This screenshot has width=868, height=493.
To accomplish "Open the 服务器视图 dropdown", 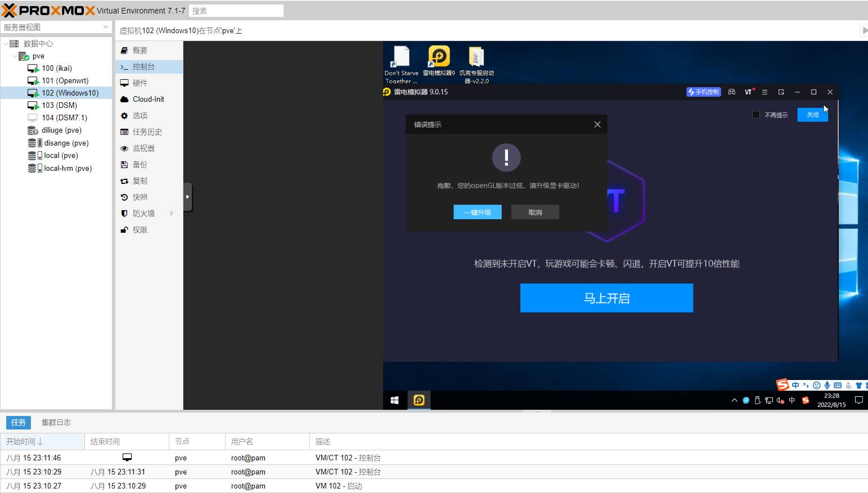I will coord(105,27).
